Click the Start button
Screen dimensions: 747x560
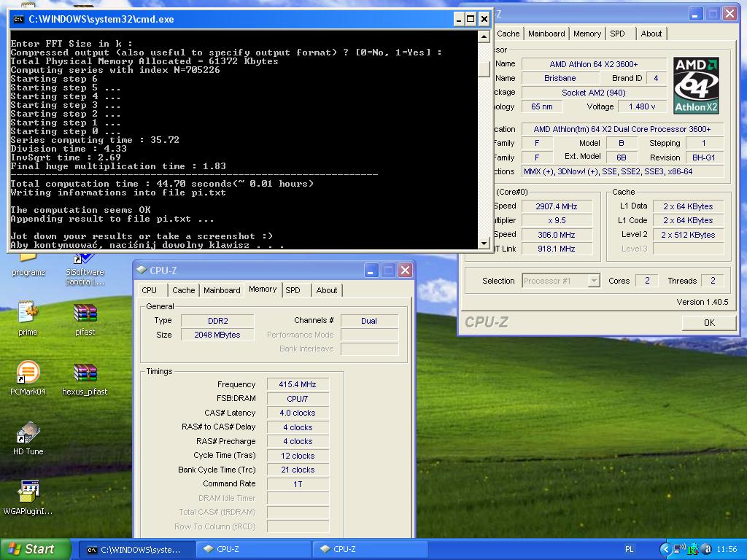tap(36, 549)
